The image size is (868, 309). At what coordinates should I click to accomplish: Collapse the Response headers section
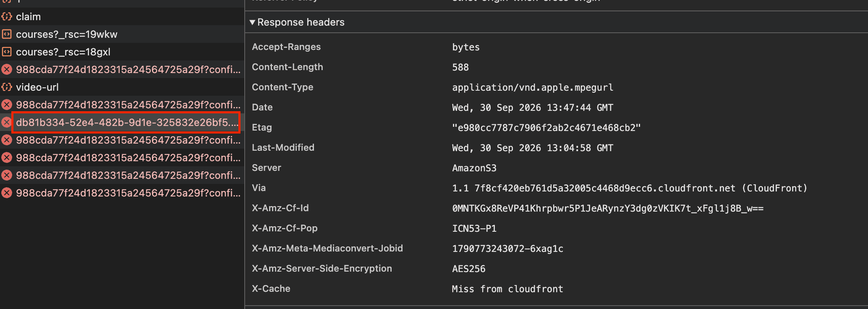click(252, 22)
